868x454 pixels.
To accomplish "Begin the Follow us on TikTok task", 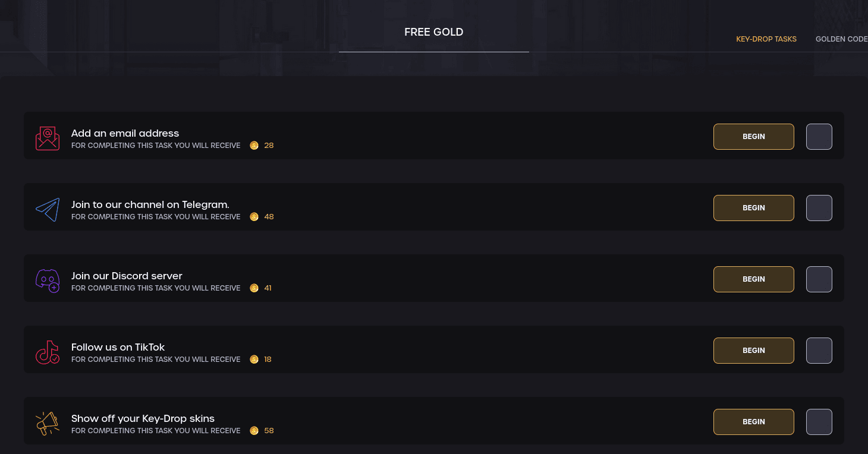I will 754,351.
